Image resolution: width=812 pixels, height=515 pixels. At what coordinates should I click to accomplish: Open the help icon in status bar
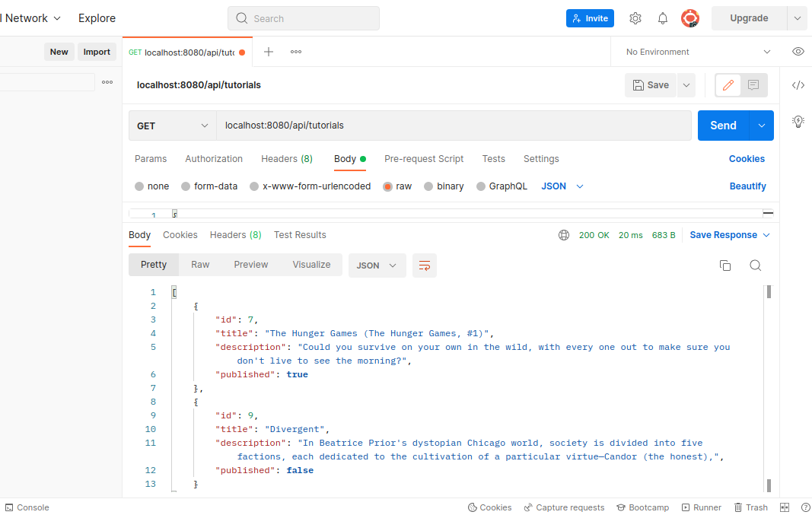coord(806,507)
